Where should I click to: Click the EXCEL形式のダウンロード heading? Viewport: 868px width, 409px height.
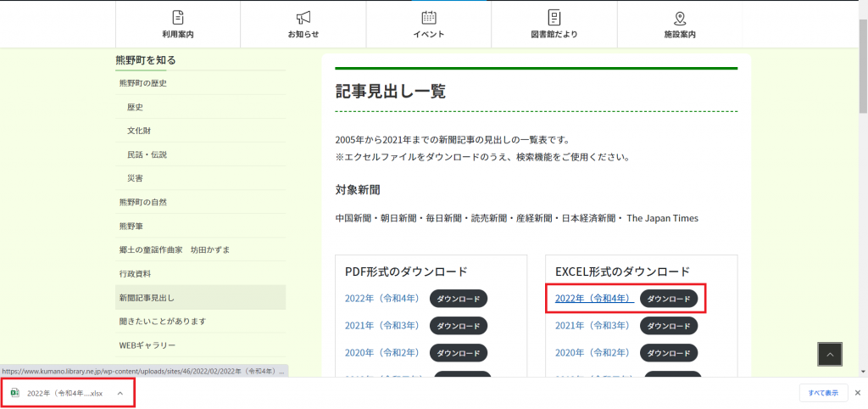(623, 272)
